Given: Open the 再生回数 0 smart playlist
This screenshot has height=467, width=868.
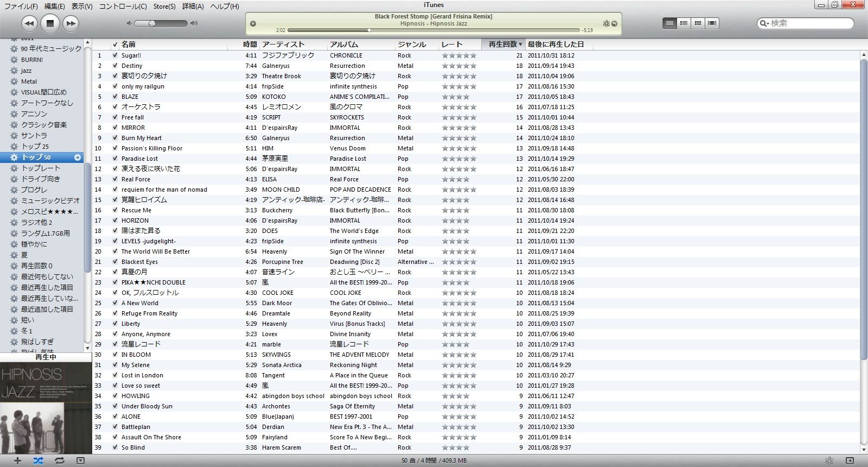Looking at the screenshot, I should point(36,266).
